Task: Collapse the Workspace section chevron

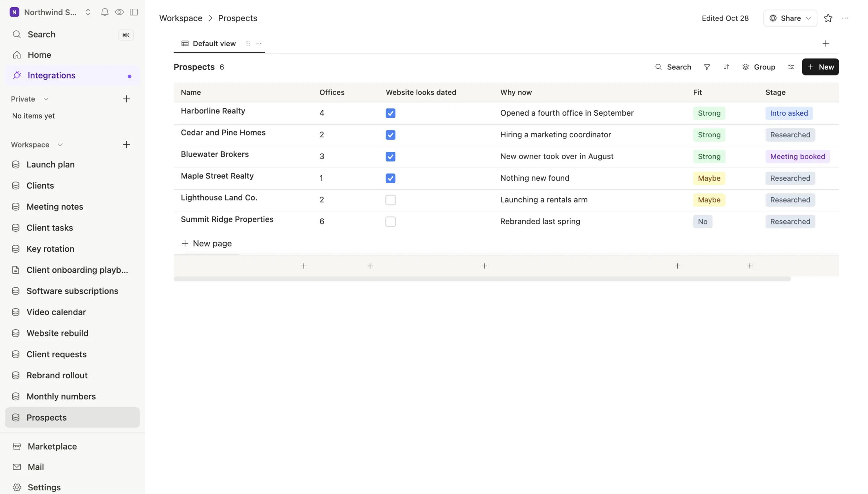Action: pyautogui.click(x=60, y=145)
